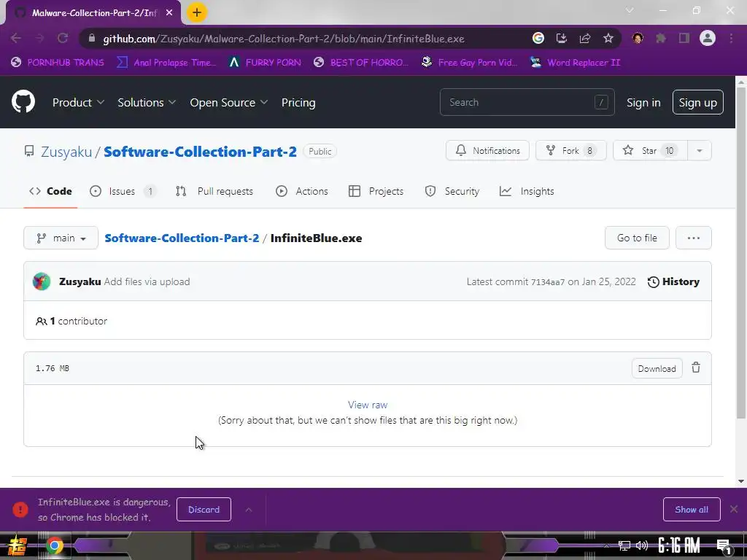Viewport: 747px width, 560px height.
Task: Click the install app icon in address bar
Action: click(x=562, y=38)
